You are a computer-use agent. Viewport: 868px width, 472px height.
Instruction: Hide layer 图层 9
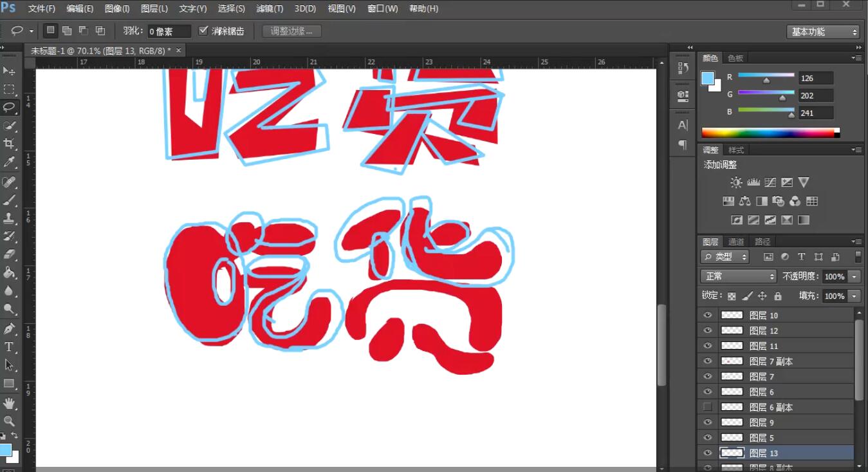click(708, 422)
